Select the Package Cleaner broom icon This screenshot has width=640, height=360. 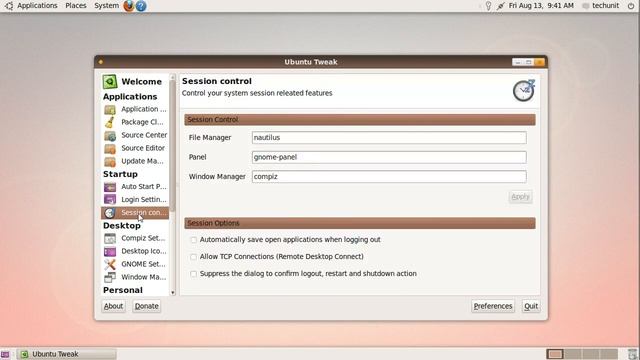pos(110,122)
